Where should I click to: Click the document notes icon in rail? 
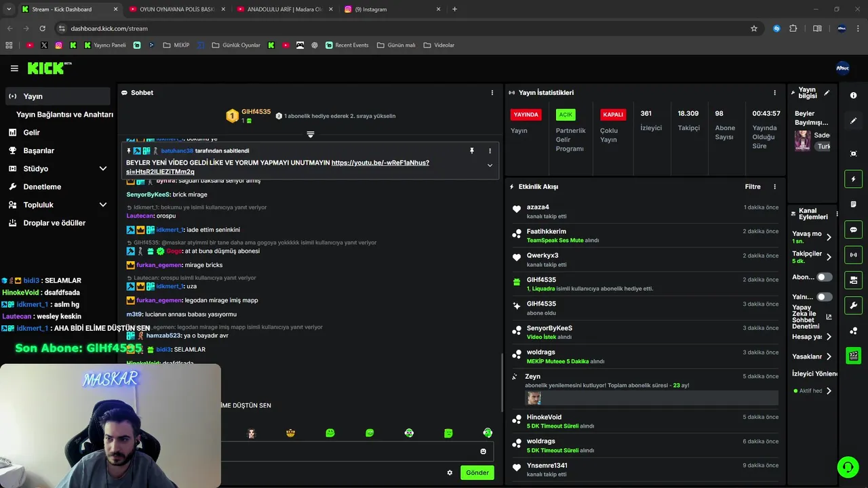coord(854,204)
